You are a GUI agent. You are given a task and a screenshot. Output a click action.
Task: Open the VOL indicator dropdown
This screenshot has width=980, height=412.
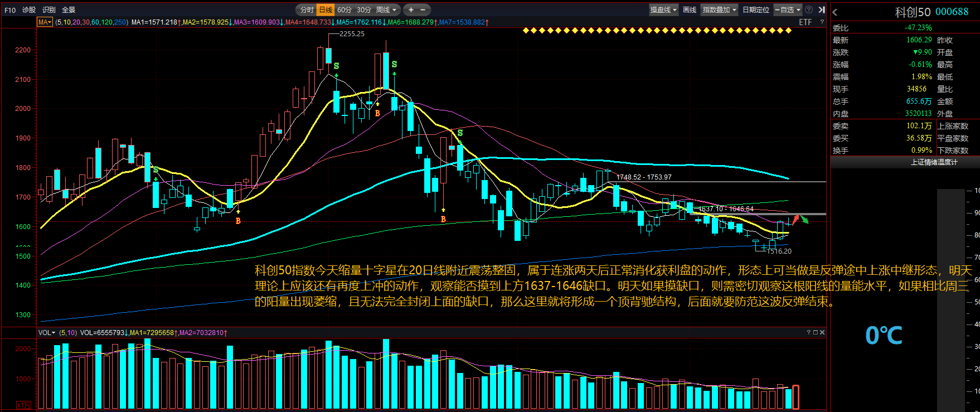pos(47,333)
